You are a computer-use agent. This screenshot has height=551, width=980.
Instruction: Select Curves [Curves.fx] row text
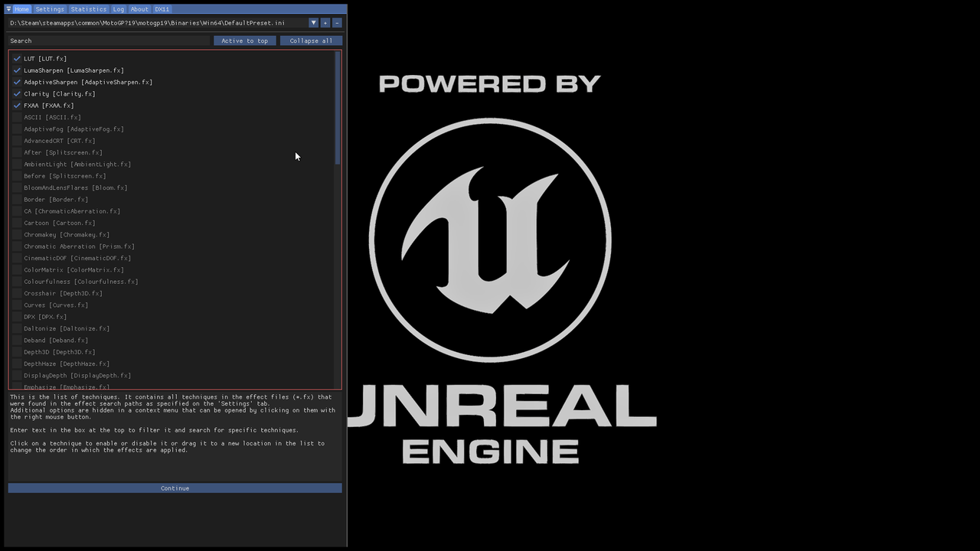point(56,305)
